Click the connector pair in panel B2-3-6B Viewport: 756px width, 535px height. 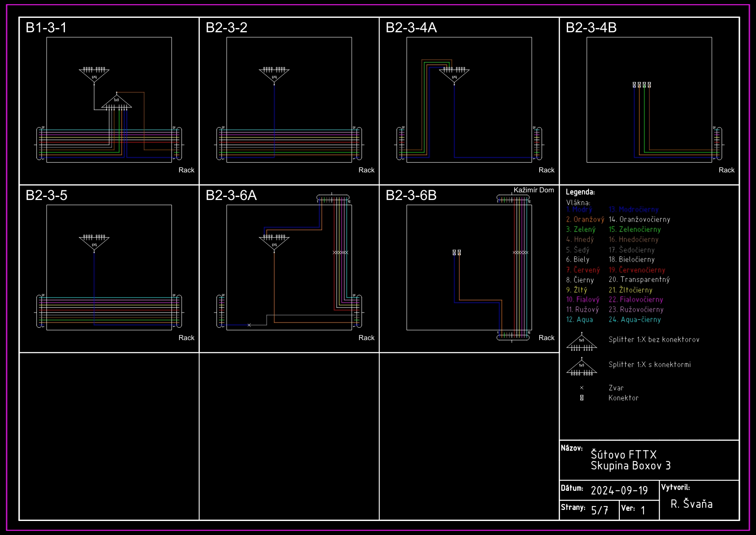(x=456, y=253)
